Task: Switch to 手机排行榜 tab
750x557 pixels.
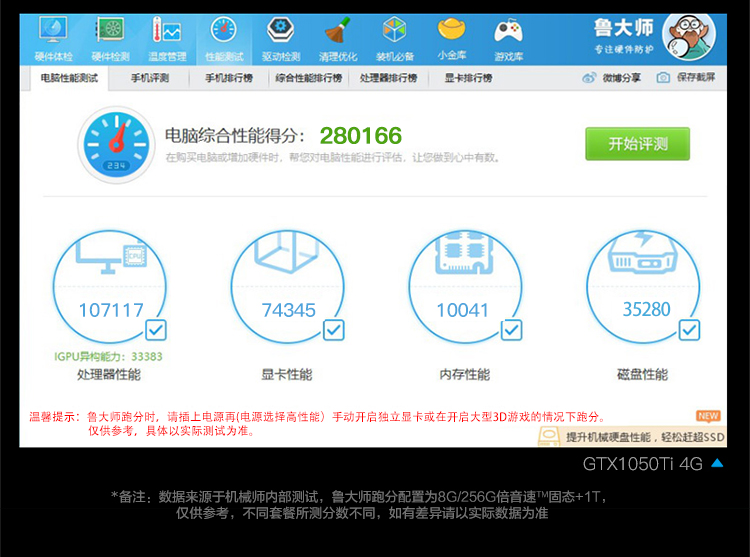Action: point(229,78)
